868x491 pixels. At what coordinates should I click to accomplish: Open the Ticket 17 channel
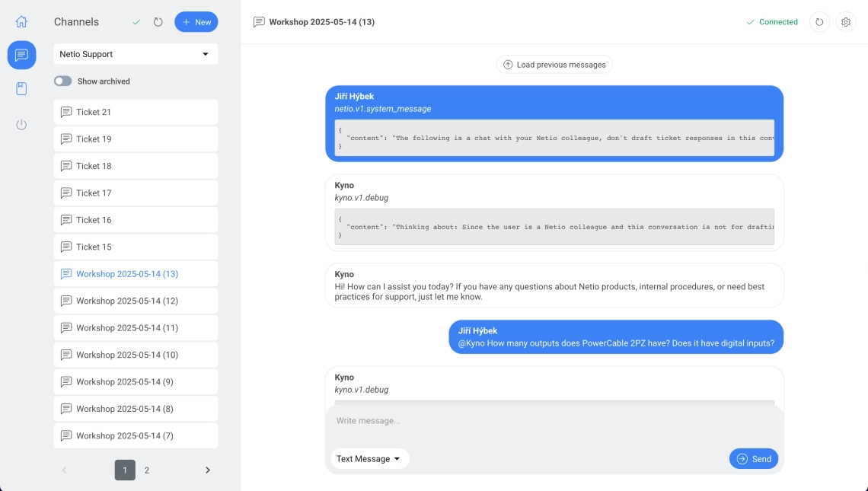pos(136,193)
